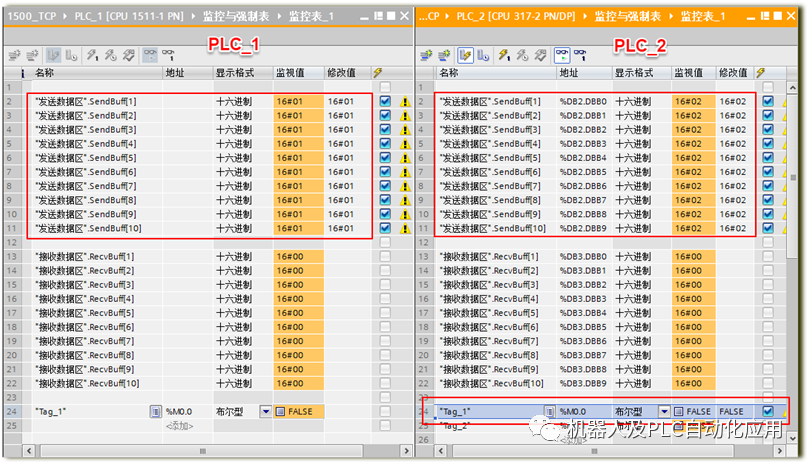
Task: Select modify value 16#01 for PLC_1 SendBuff[3]
Action: click(341, 130)
